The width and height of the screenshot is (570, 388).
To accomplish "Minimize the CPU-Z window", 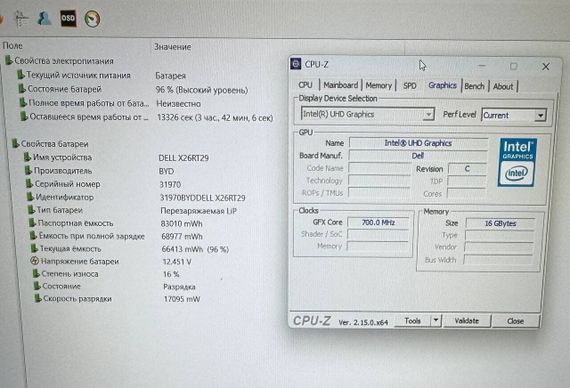I will 482,66.
